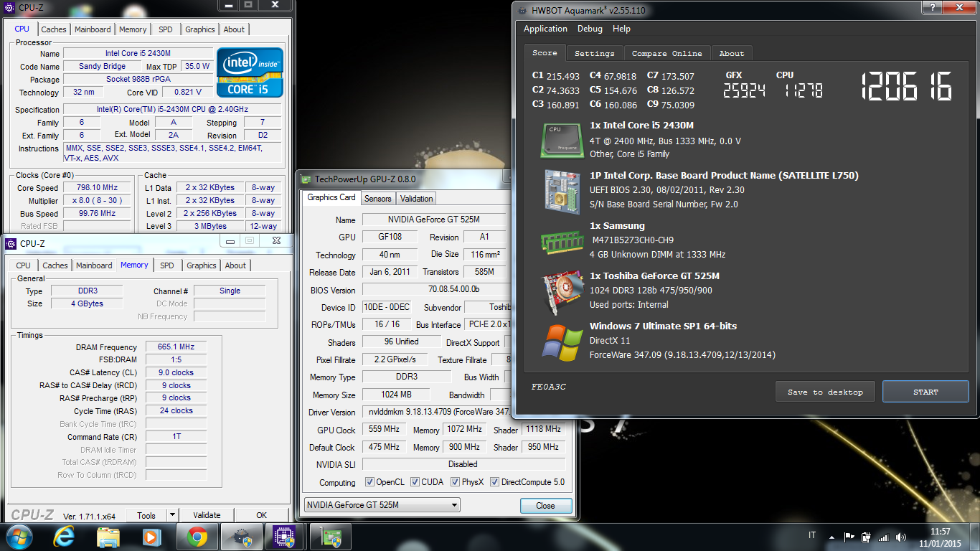The width and height of the screenshot is (980, 551).
Task: Click the GPU-Z title bar icon
Action: tap(306, 179)
